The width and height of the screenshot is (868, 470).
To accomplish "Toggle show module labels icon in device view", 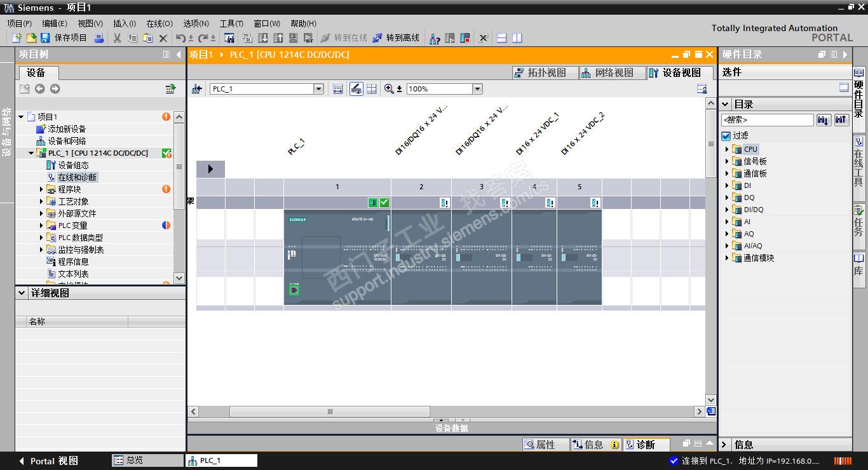I will pos(356,89).
